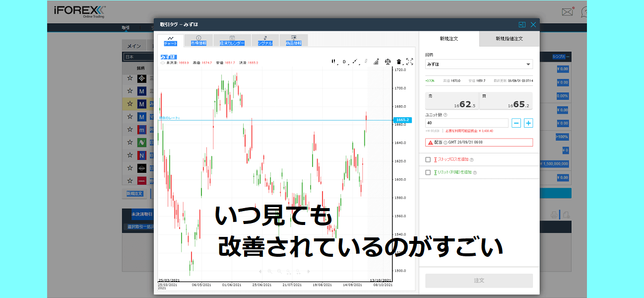This screenshot has height=298, width=644.
Task: Select the line drawing tool icon
Action: (355, 62)
